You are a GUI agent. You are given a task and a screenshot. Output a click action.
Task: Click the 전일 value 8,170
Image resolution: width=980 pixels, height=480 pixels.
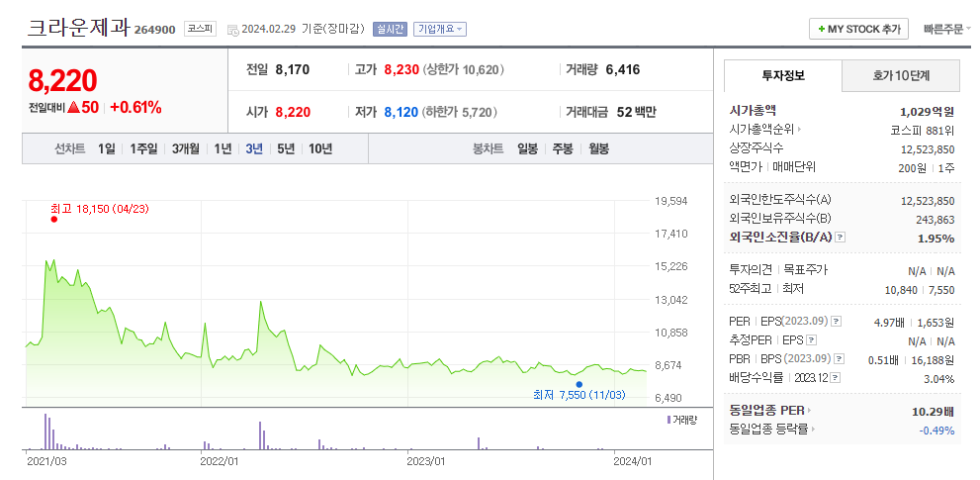pos(293,69)
